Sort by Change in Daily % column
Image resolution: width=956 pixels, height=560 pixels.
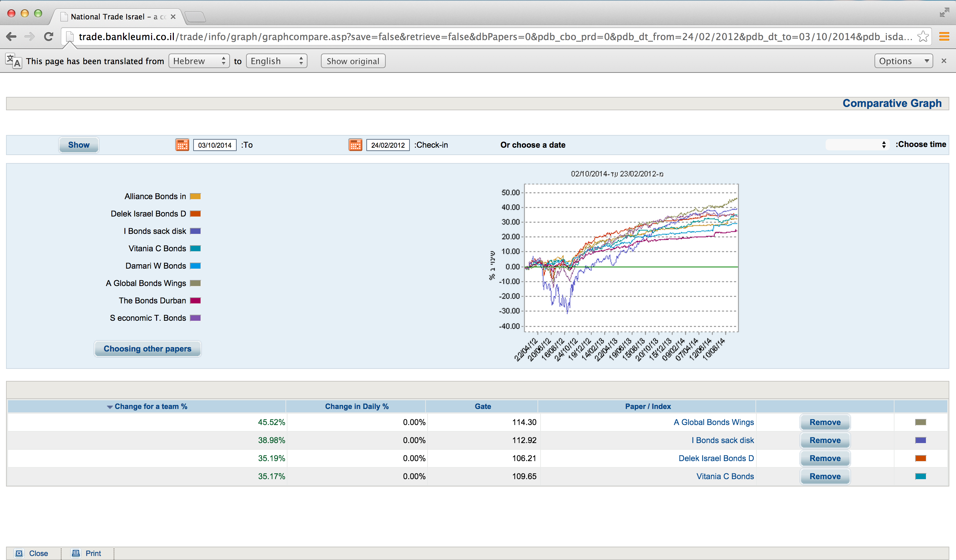pos(357,406)
